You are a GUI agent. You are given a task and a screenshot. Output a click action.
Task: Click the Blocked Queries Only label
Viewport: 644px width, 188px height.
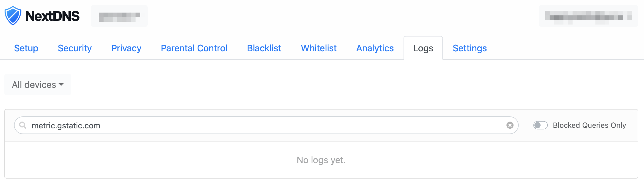click(589, 125)
